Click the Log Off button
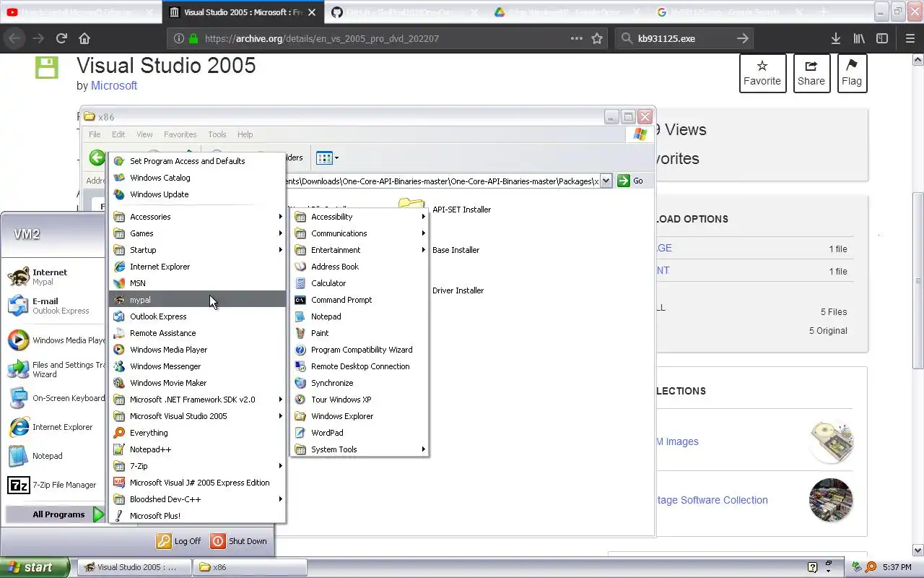Image resolution: width=924 pixels, height=578 pixels. pyautogui.click(x=179, y=541)
